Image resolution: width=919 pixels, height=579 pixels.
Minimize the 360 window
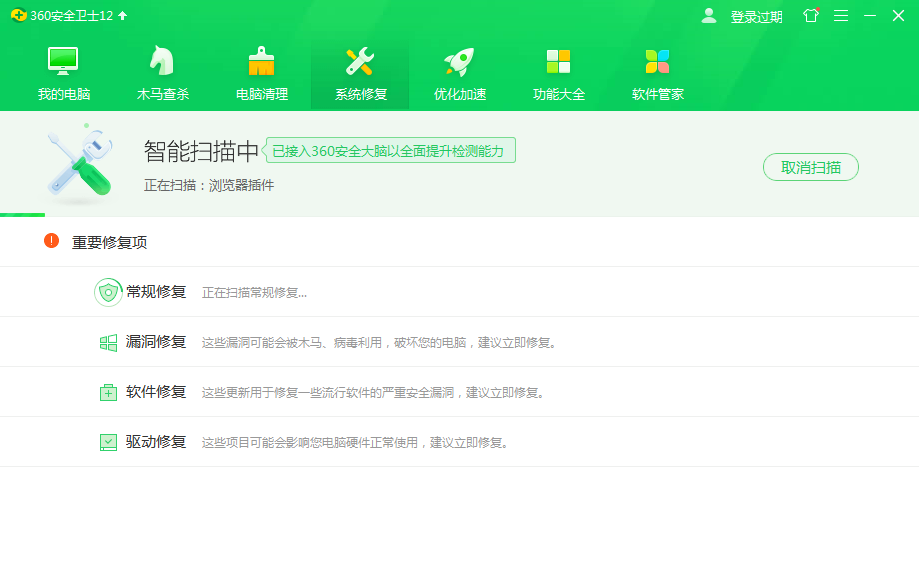(870, 16)
